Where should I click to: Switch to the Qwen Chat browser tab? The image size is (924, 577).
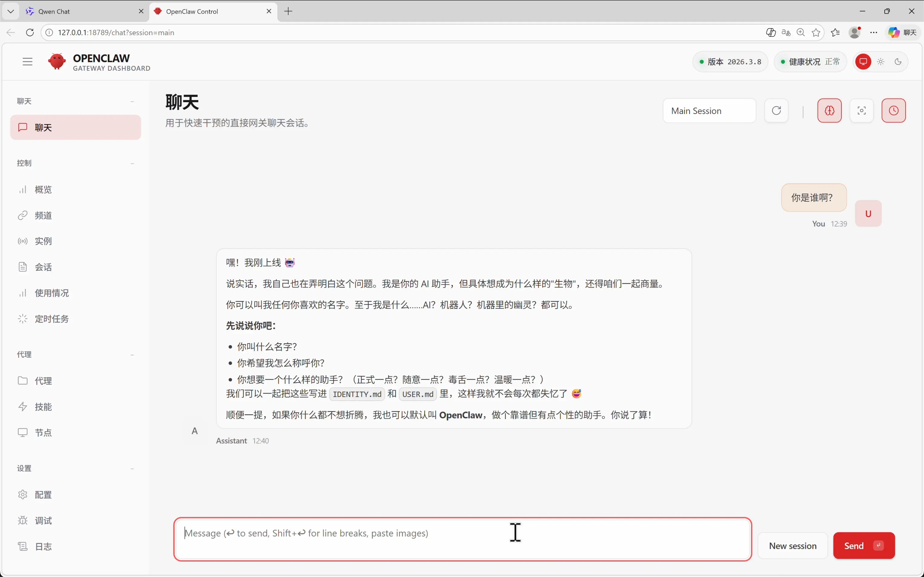coord(54,11)
